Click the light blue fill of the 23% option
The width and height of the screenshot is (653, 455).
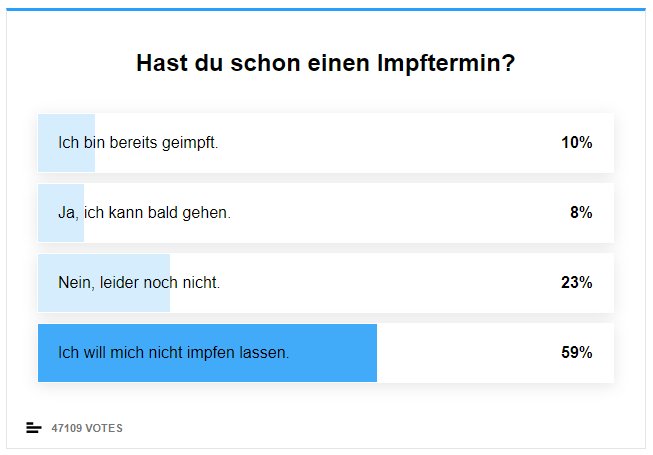[104, 283]
